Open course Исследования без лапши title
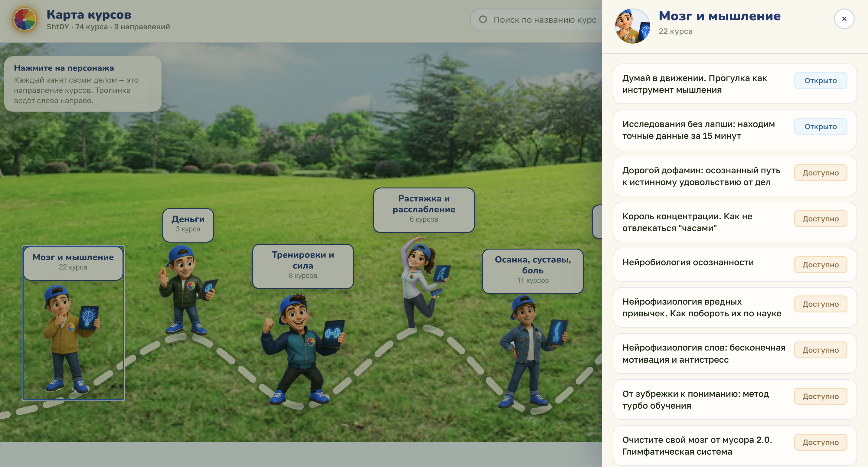 pos(699,130)
